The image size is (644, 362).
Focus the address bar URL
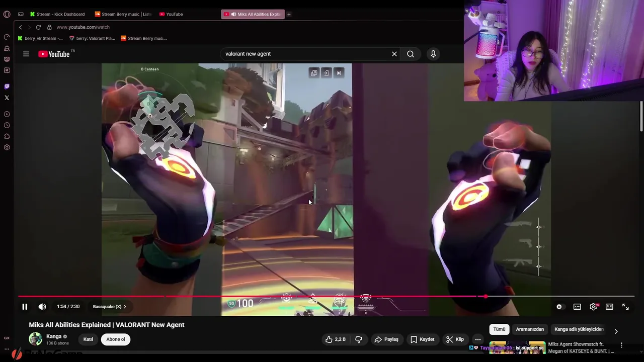[x=83, y=27]
